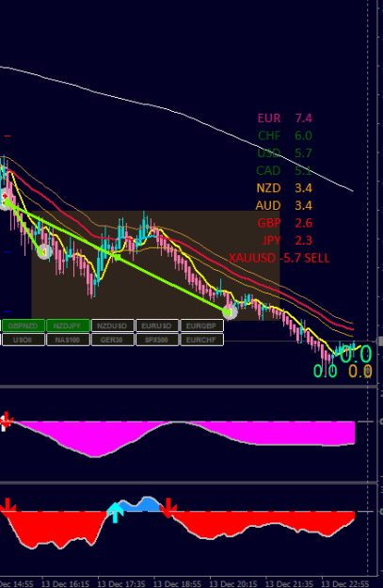The height and width of the screenshot is (588, 383).
Task: Open the NZDUSD symbol button
Action: pyautogui.click(x=113, y=326)
